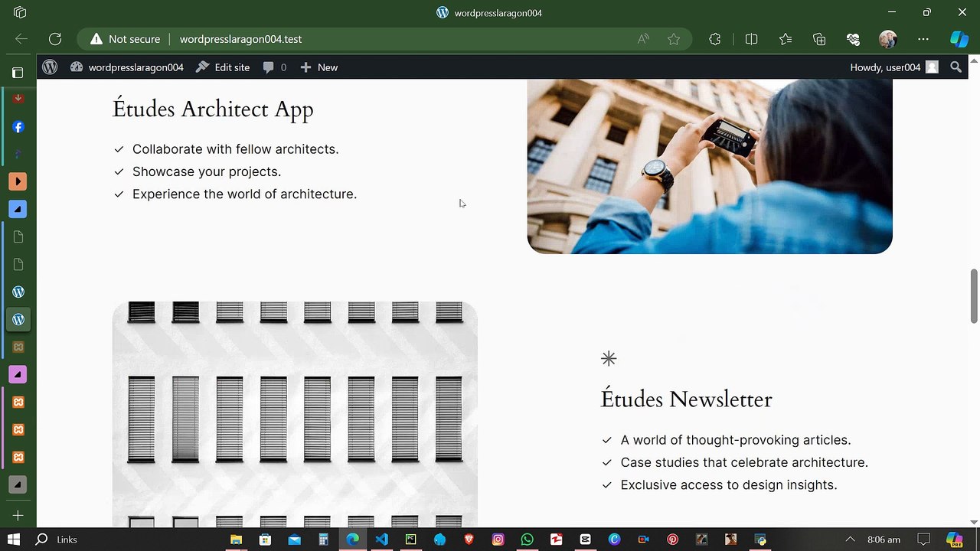The width and height of the screenshot is (980, 551).
Task: Open a new tab with the plus icon
Action: [18, 516]
